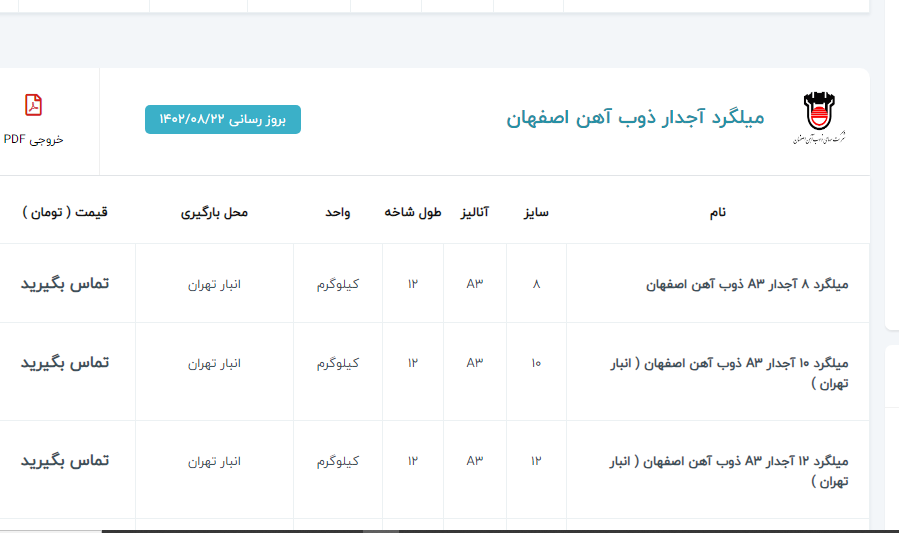Click the 'بروز رسانی ۱۴۰۲/۰۸/۲۲' update badge

point(222,119)
